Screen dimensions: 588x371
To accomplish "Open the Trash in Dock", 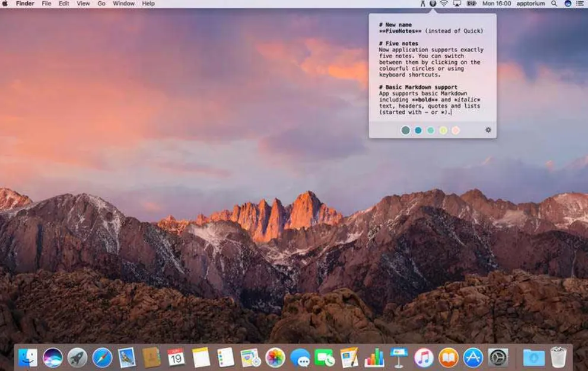I will click(x=558, y=357).
